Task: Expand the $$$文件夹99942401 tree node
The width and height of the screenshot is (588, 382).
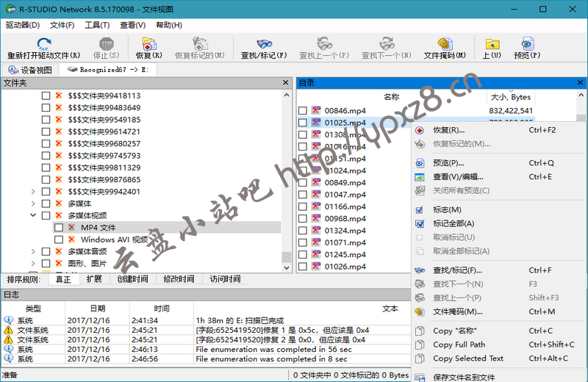Action: [33, 192]
